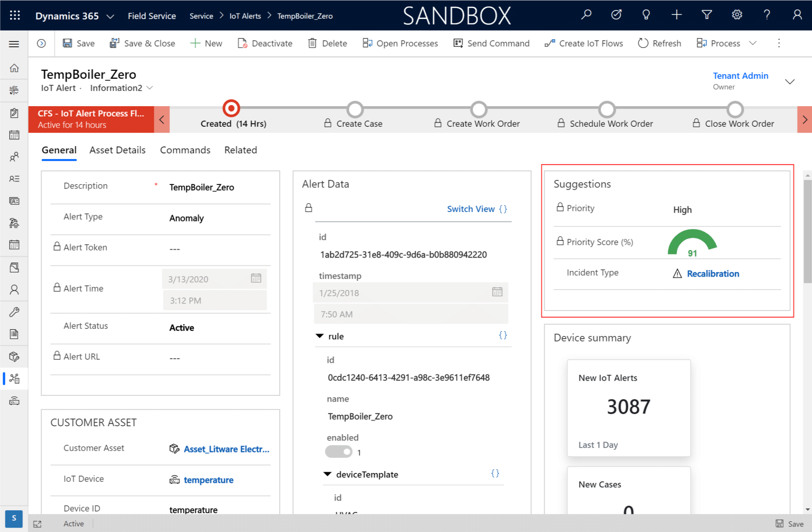Open the search icon in the top bar
812x532 pixels.
[586, 15]
